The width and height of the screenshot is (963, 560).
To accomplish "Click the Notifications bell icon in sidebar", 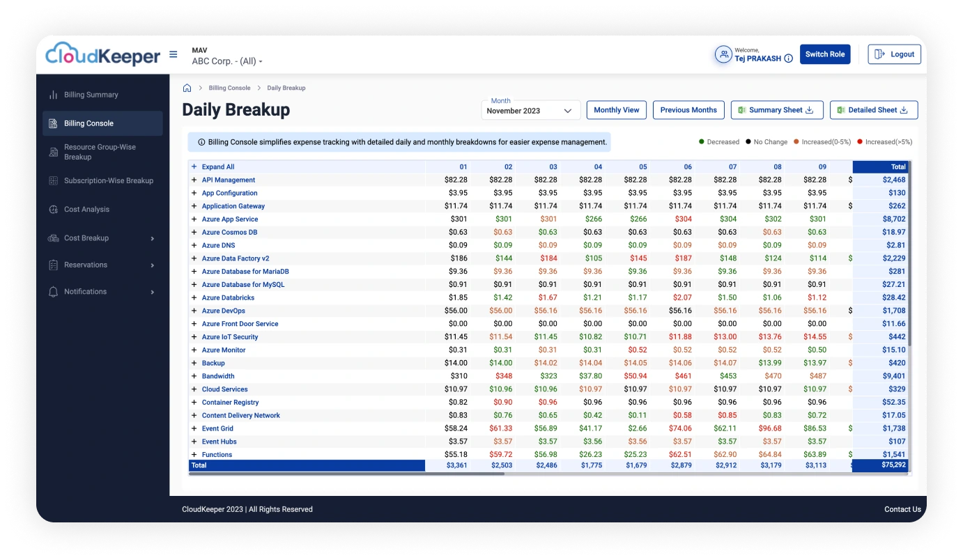I will pos(53,292).
